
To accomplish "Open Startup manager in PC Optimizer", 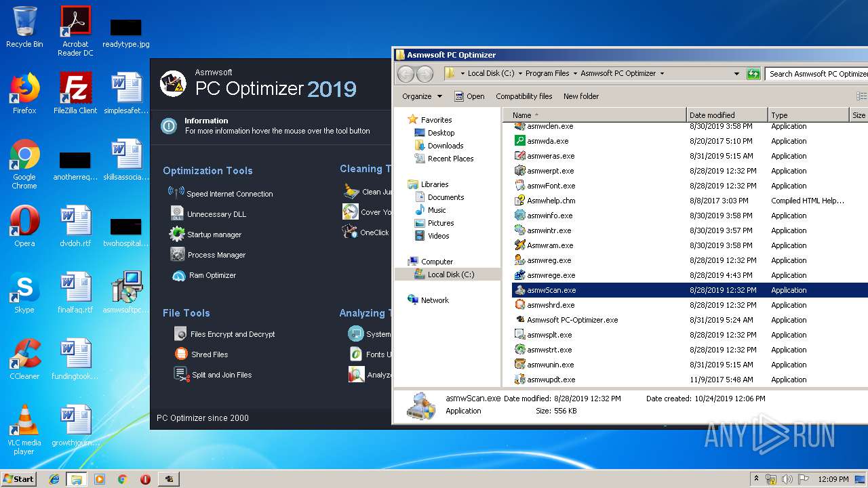I will coord(205,235).
